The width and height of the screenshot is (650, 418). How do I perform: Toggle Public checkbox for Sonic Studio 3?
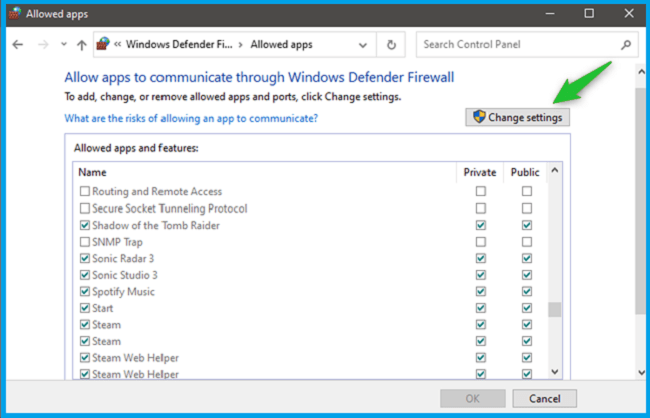(526, 275)
